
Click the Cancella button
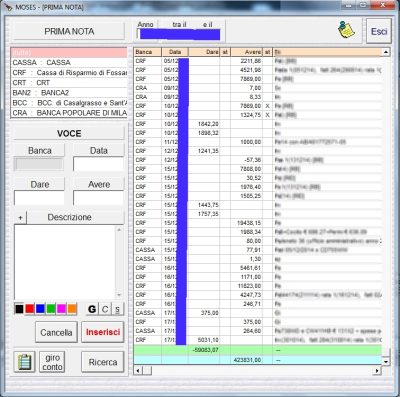coord(56,332)
